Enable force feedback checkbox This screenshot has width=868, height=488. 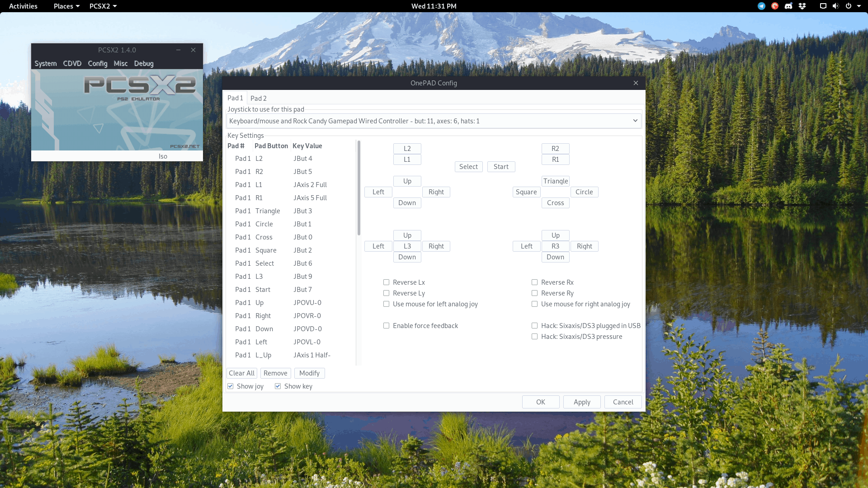click(x=386, y=326)
